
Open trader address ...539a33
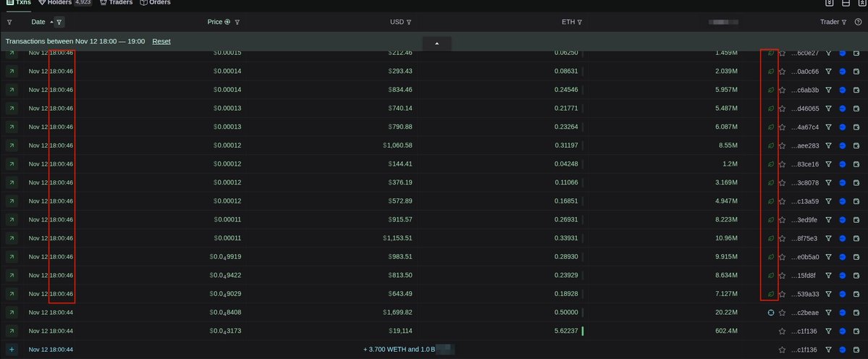805,294
